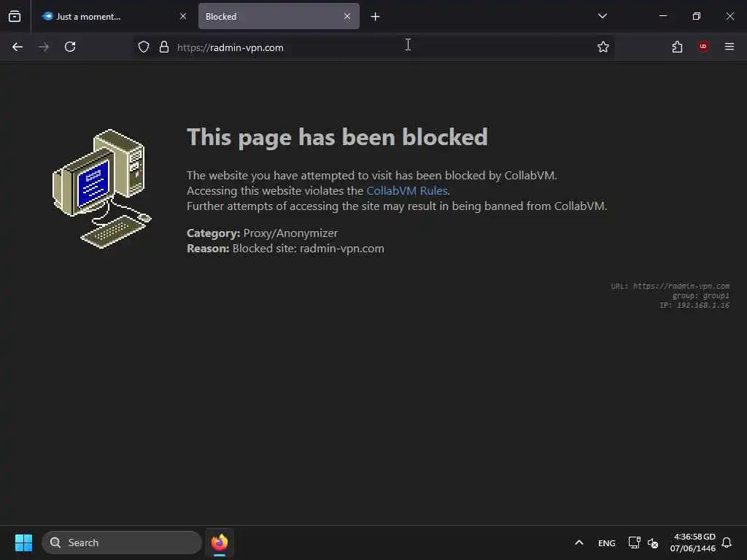Follow the CollabVM Rules link

click(407, 191)
